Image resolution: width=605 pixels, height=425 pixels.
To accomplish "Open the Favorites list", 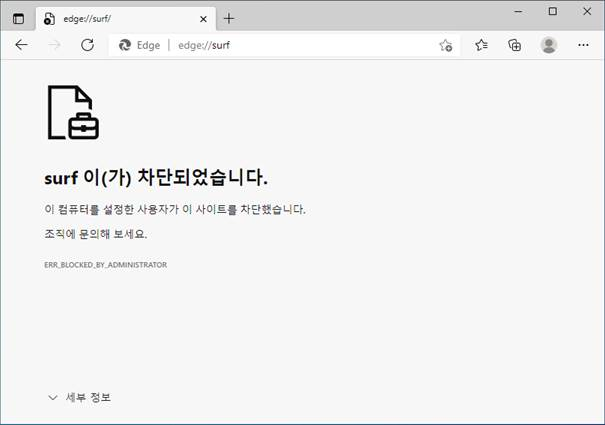I will [x=481, y=45].
